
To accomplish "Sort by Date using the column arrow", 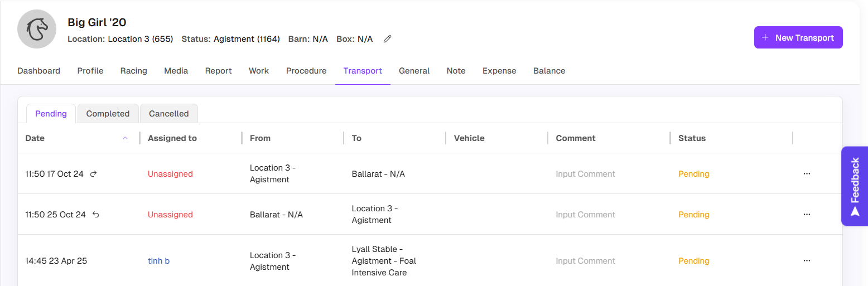I will pyautogui.click(x=125, y=138).
